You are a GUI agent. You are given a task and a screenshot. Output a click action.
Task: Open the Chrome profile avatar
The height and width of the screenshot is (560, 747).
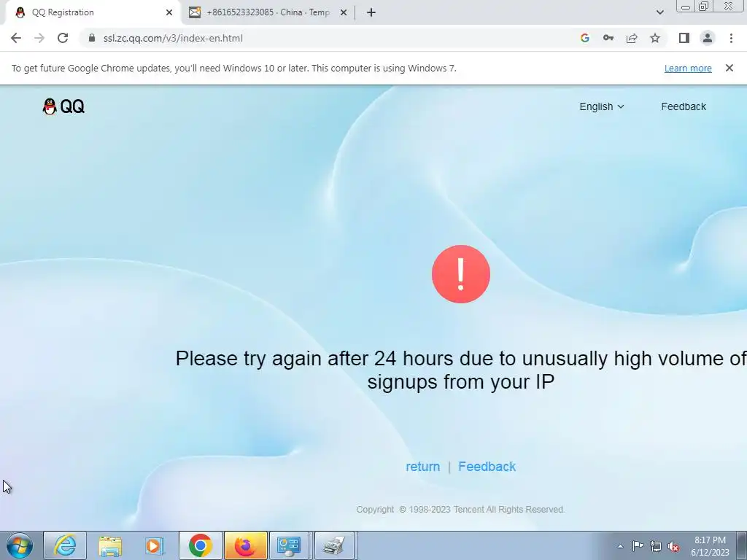tap(708, 38)
